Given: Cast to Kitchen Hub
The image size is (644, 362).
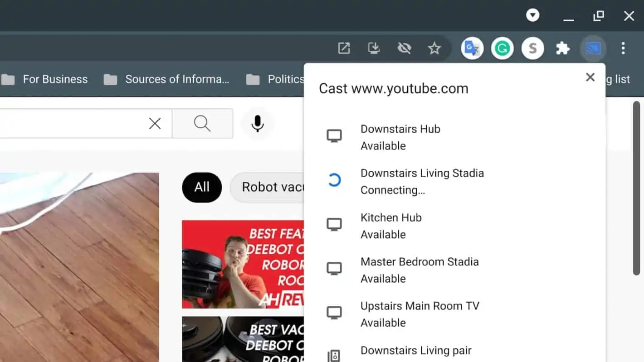Looking at the screenshot, I should 454,226.
